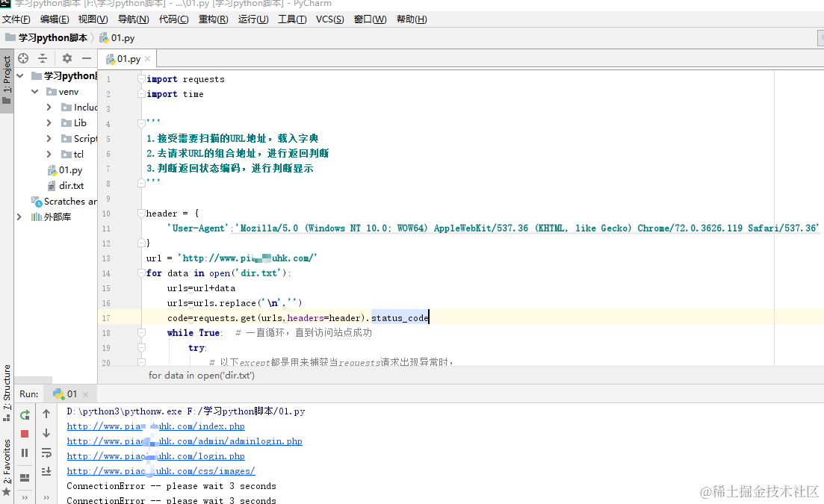Select dir.txt in the project tree

pos(66,186)
